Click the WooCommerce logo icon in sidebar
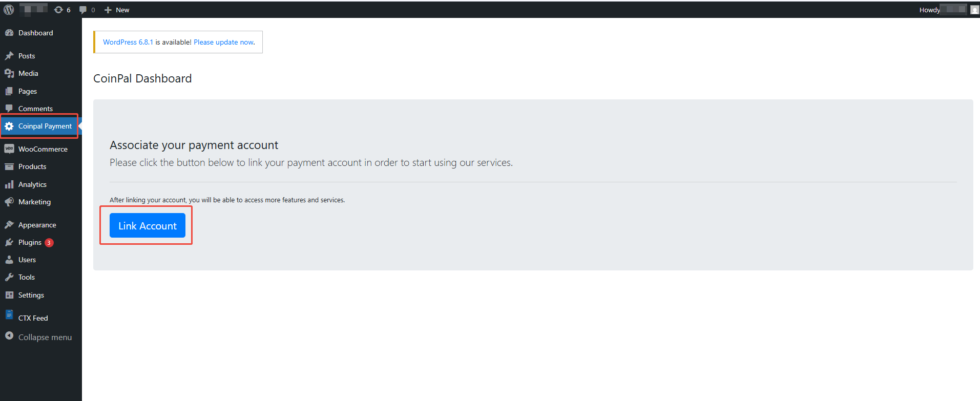The image size is (980, 401). (x=9, y=149)
